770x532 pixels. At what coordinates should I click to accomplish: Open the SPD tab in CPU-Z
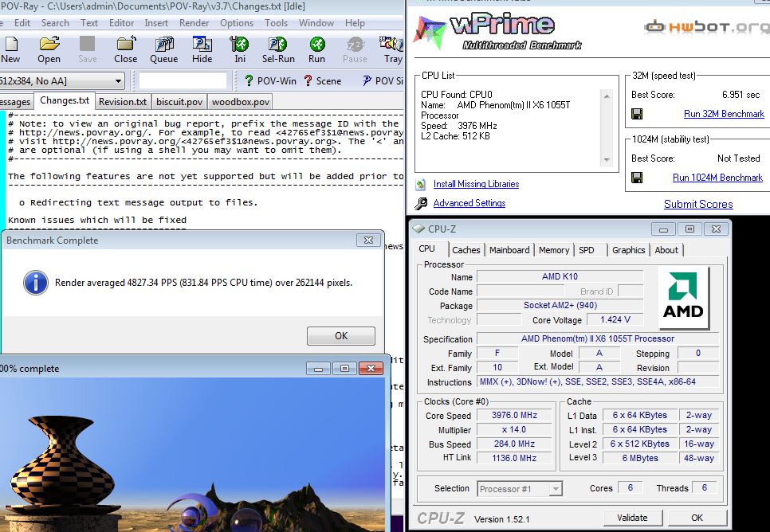[587, 250]
